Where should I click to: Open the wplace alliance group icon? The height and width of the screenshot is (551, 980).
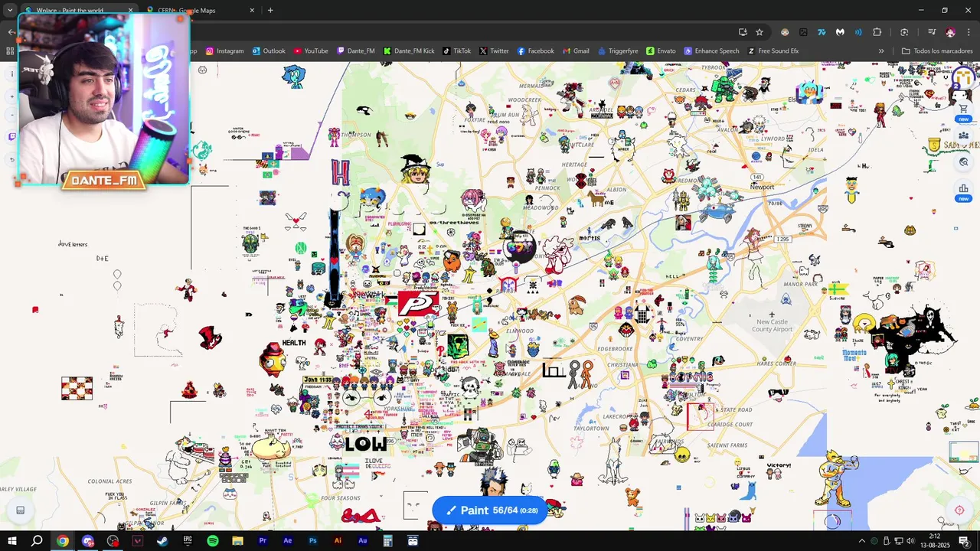click(963, 136)
